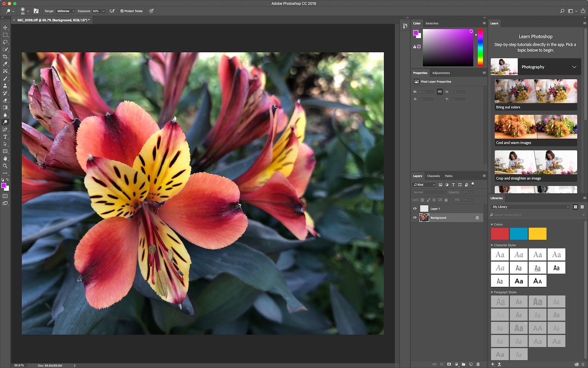This screenshot has height=368, width=588.
Task: Select the Clone Stamp tool
Action: coord(6,86)
